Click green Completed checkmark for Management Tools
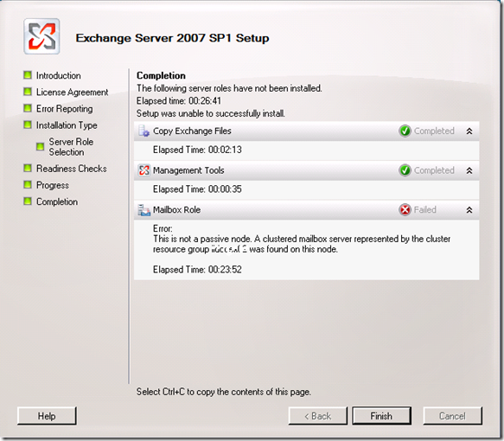The height and width of the screenshot is (441, 504). coord(405,170)
